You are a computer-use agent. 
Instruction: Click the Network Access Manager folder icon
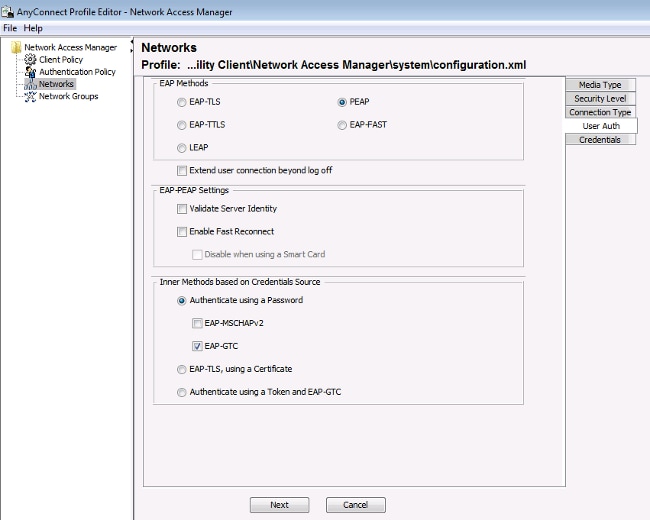pyautogui.click(x=16, y=47)
